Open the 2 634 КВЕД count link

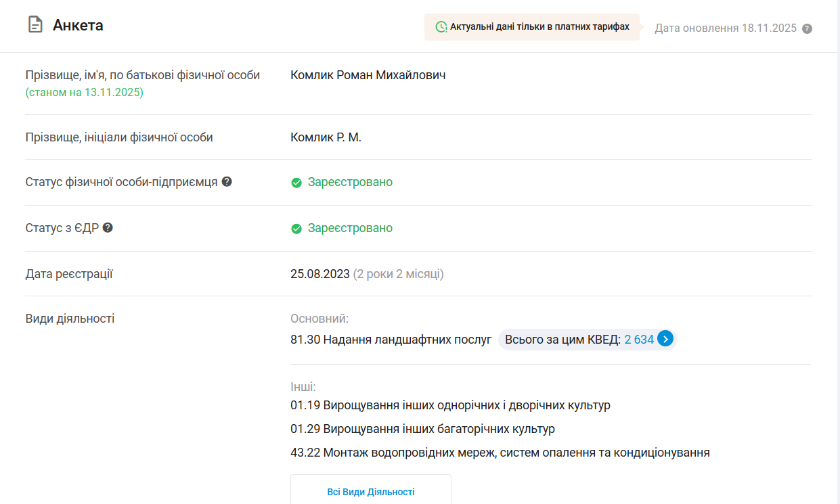(639, 340)
